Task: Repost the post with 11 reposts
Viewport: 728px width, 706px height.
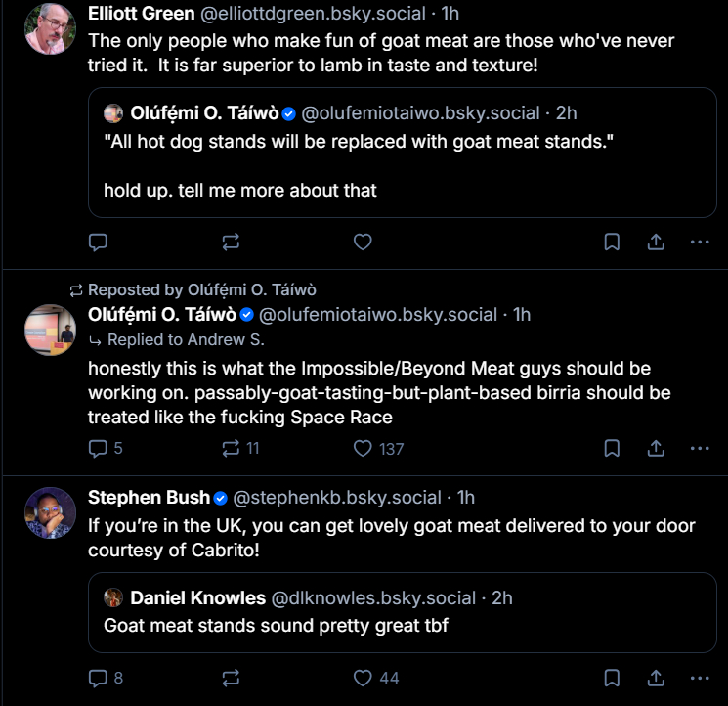Action: 231,448
